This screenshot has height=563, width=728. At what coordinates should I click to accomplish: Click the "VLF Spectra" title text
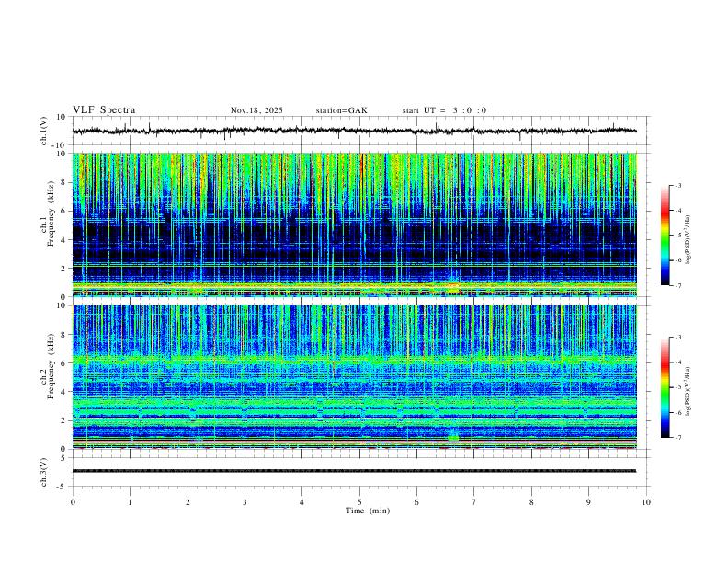pos(104,110)
